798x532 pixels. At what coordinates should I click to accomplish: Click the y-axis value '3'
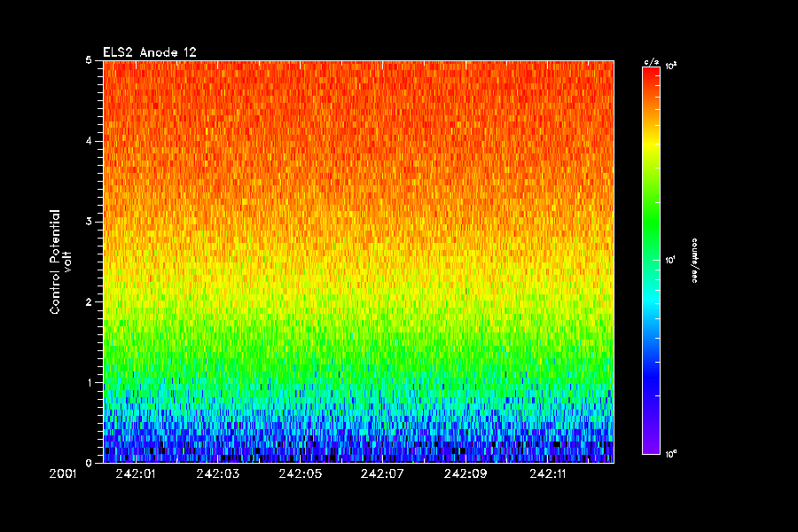[x=89, y=222]
